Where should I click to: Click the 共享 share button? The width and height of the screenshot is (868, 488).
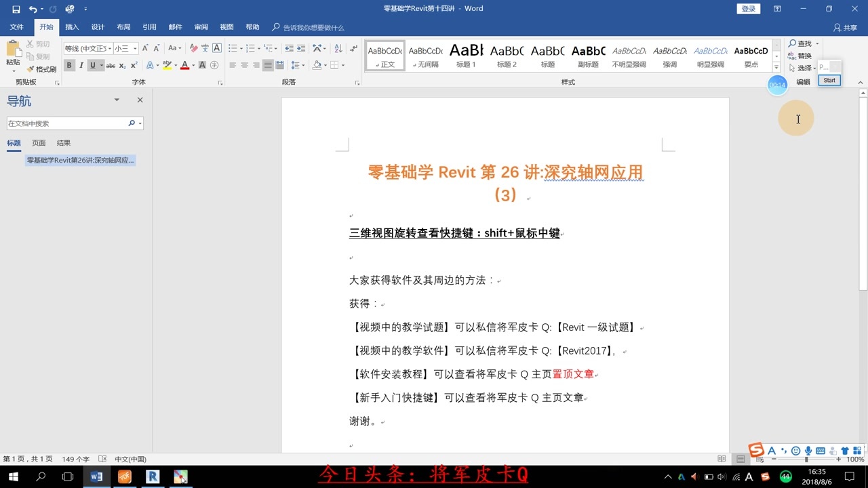(846, 28)
